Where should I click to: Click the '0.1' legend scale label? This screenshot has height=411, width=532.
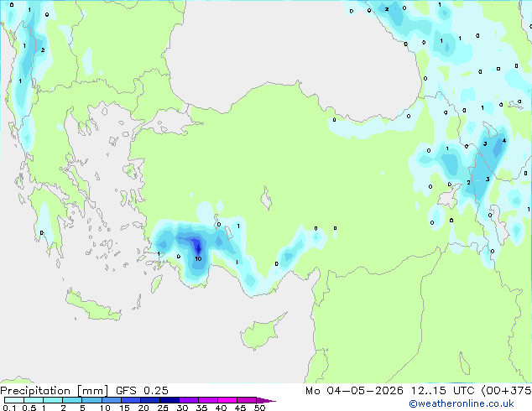pyautogui.click(x=9, y=408)
